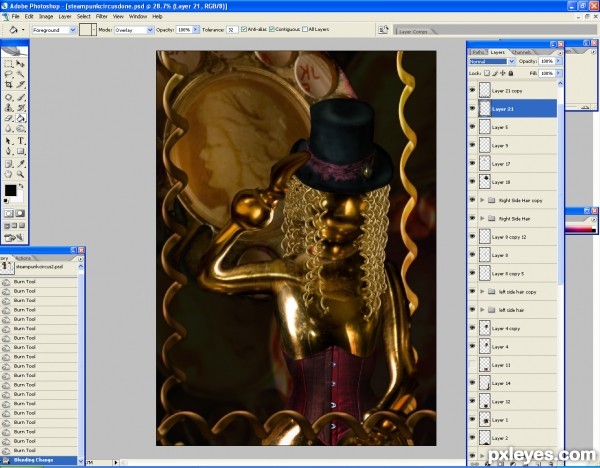
Task: Expand the left side hair copy group
Action: [x=482, y=292]
